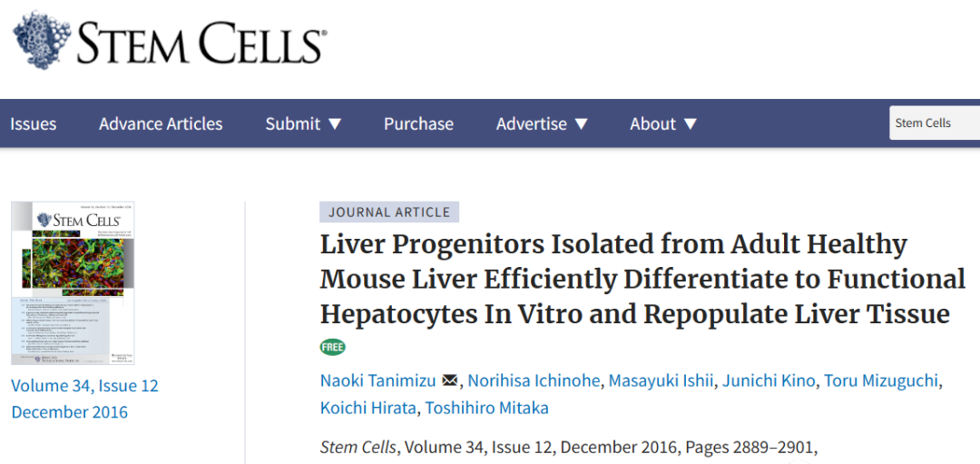Screen dimensions: 980x464
Task: Open the Purchase page
Action: [x=418, y=123]
